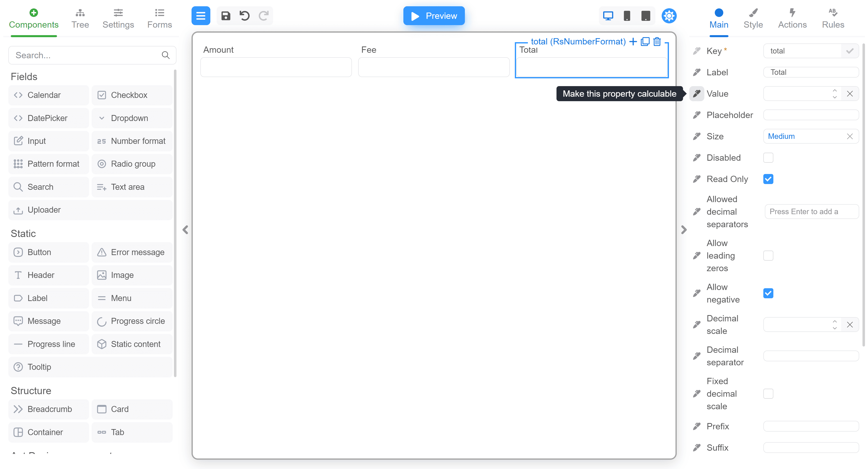Click the save icon in toolbar
The image size is (868, 469).
(226, 16)
